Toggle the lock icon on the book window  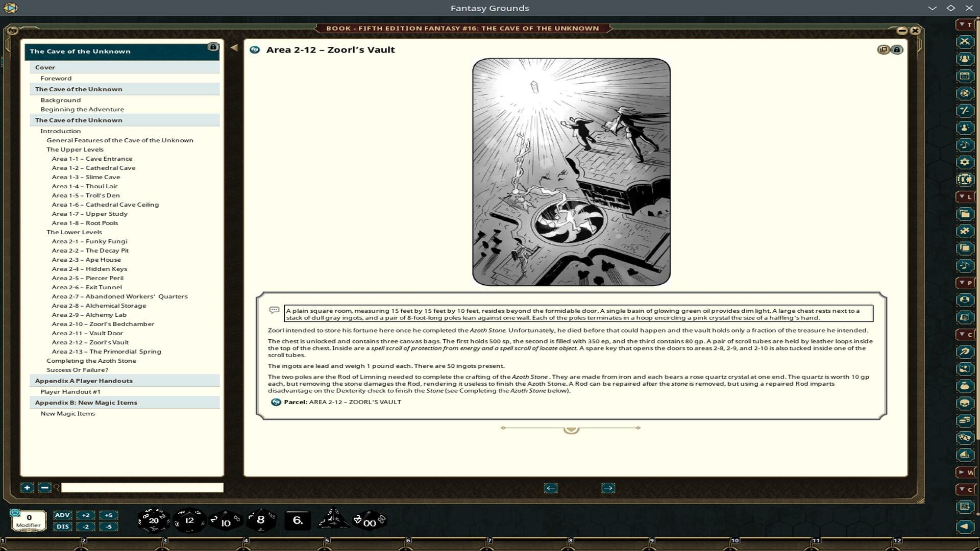click(x=897, y=49)
